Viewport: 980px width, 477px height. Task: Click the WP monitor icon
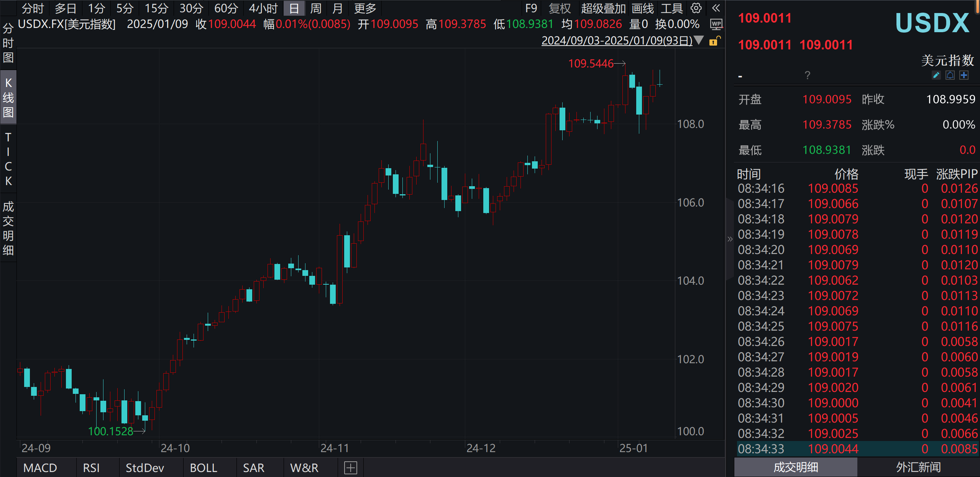716,25
